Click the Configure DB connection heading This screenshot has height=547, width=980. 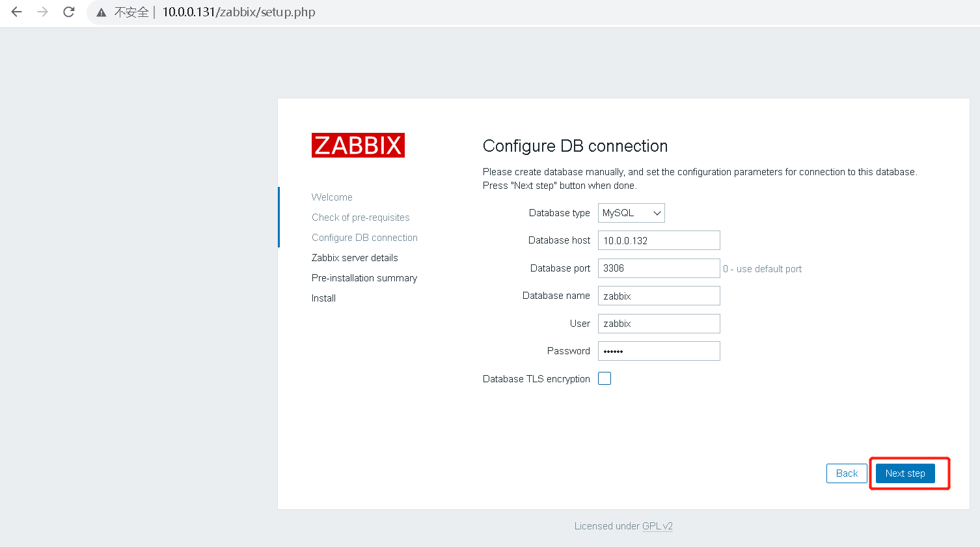click(575, 146)
